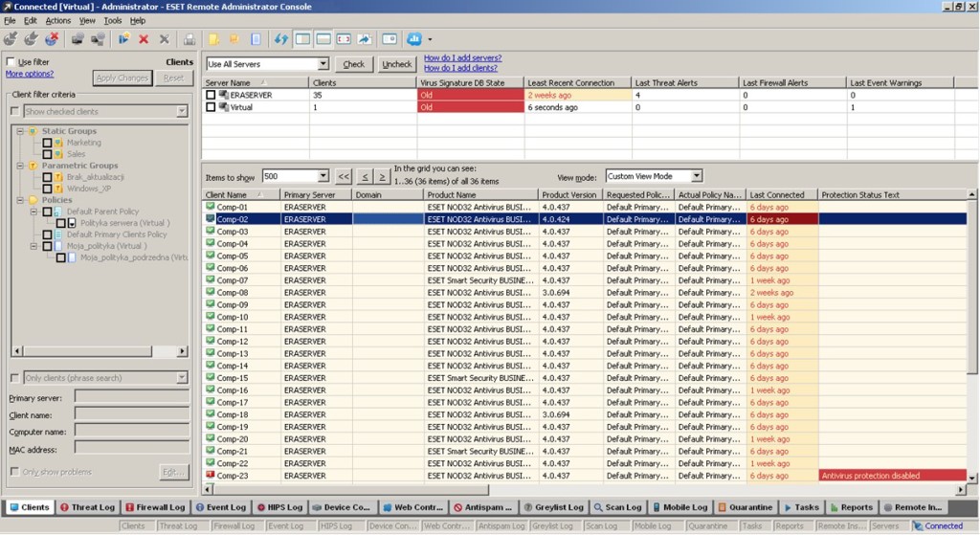Viewport: 980px width, 535px height.
Task: Click the printer toolbar icon
Action: (189, 39)
